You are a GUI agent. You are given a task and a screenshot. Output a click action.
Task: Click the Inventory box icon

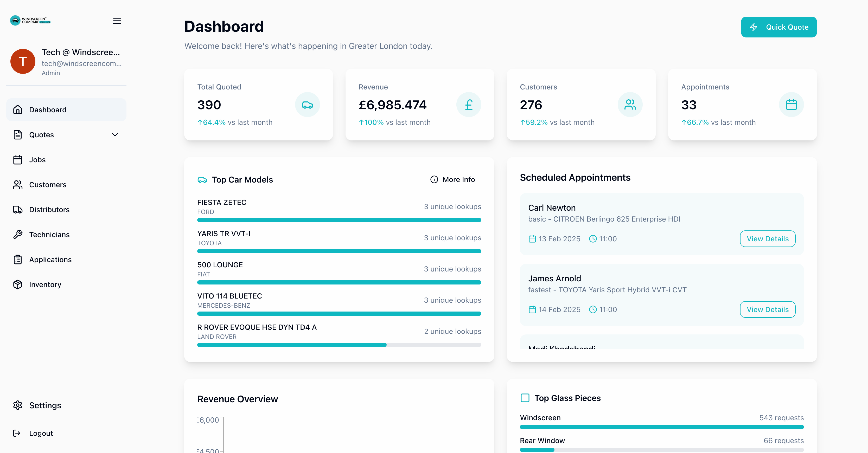(x=18, y=284)
